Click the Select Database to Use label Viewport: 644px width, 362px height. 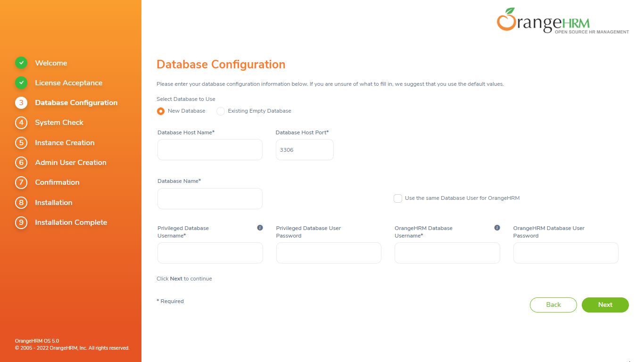(x=186, y=99)
